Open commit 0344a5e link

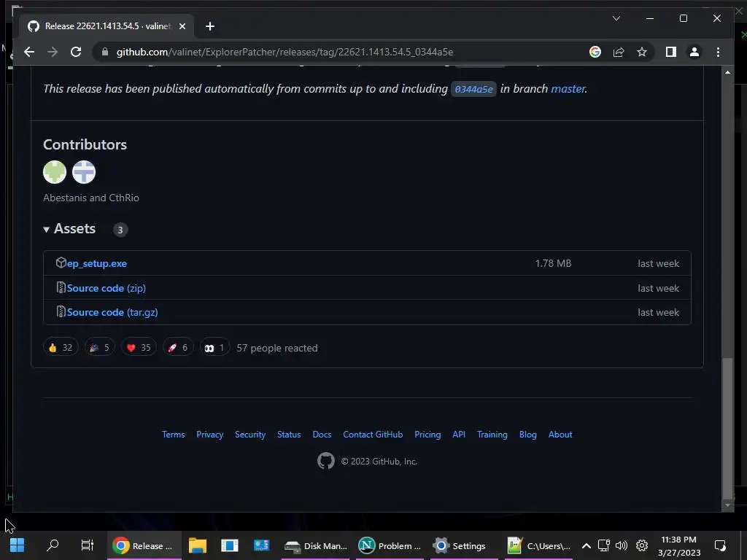click(x=473, y=89)
